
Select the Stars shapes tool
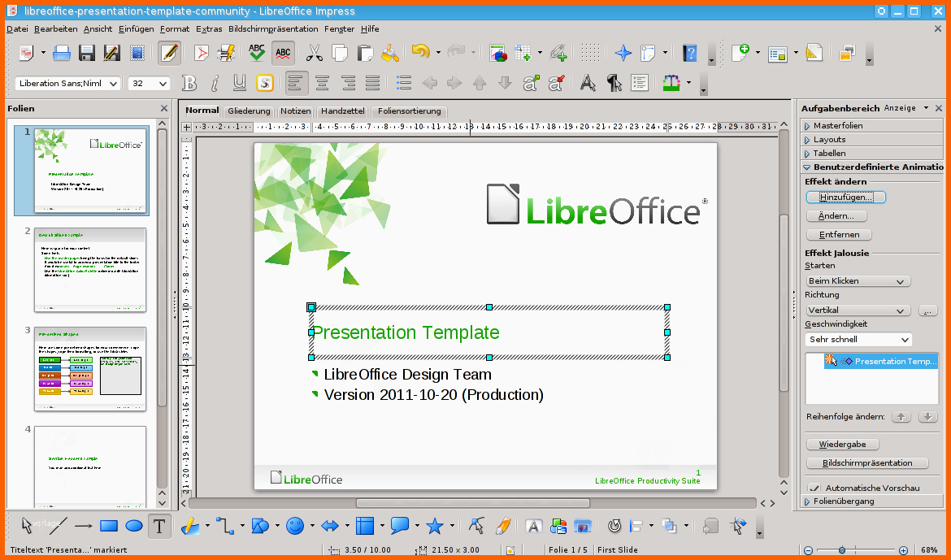tap(435, 526)
